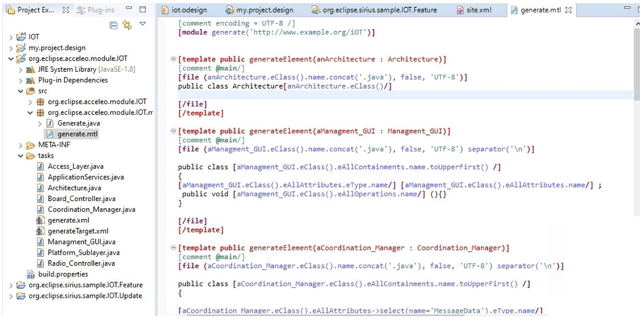Open the Project Explorer view menu triangle

pyautogui.click(x=142, y=24)
